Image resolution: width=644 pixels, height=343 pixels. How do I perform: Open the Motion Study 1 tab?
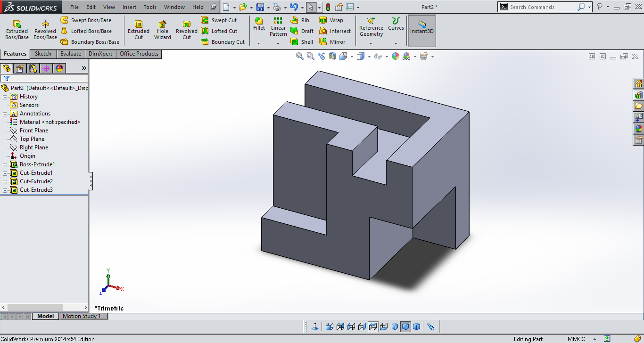[82, 316]
